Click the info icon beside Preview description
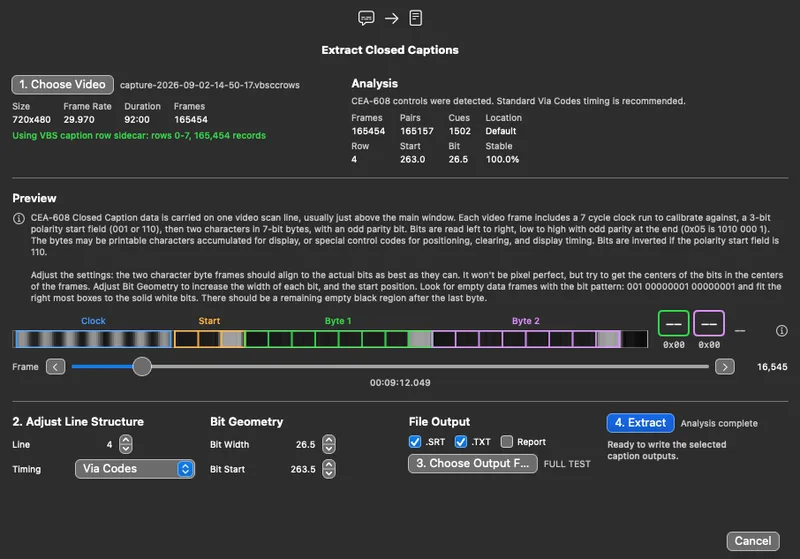The width and height of the screenshot is (800, 559). click(x=19, y=219)
